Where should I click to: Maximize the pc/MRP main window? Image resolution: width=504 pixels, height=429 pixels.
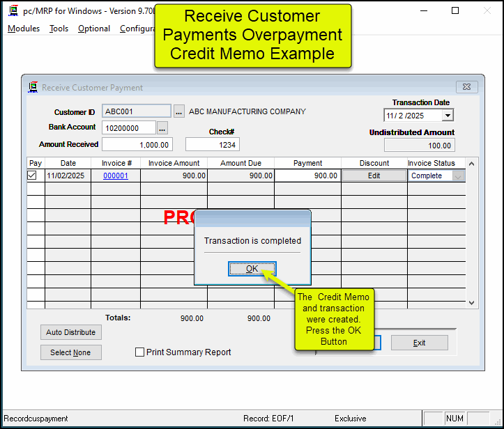click(x=455, y=11)
